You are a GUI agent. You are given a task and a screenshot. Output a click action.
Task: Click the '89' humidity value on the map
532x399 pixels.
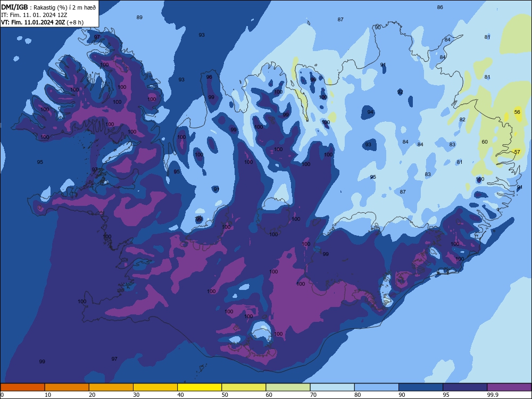click(139, 18)
